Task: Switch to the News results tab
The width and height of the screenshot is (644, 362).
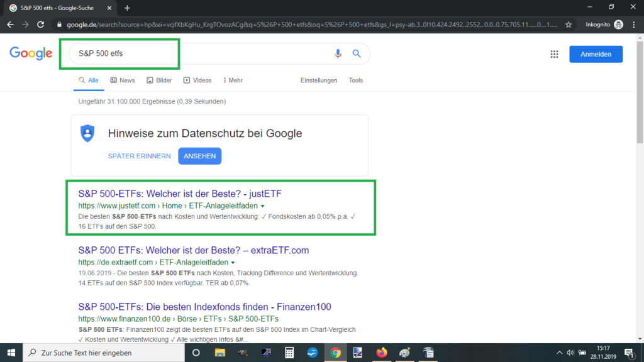Action: click(123, 80)
